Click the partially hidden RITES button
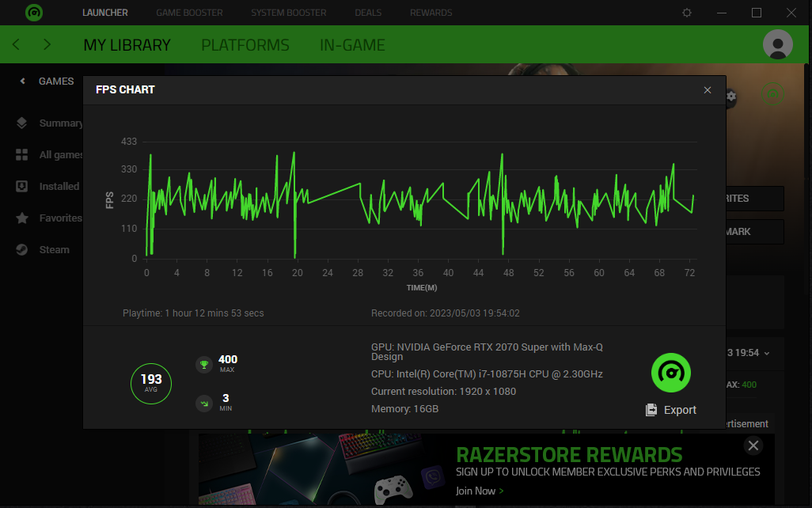This screenshot has width=812, height=508. (x=755, y=199)
